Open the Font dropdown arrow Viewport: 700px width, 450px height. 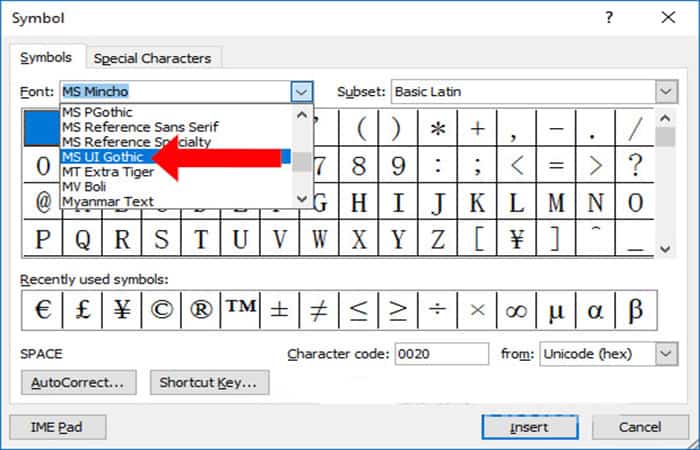(301, 92)
